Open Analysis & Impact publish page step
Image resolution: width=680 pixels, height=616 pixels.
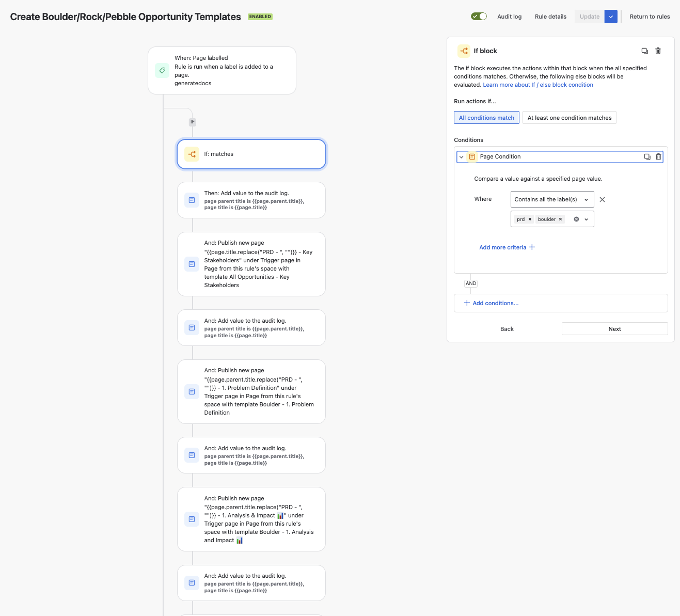point(251,519)
